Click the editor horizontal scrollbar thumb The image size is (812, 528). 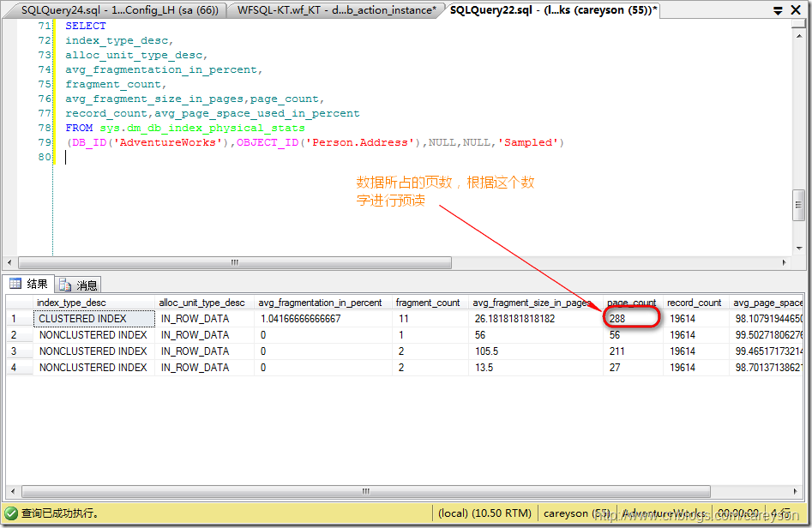(x=235, y=262)
